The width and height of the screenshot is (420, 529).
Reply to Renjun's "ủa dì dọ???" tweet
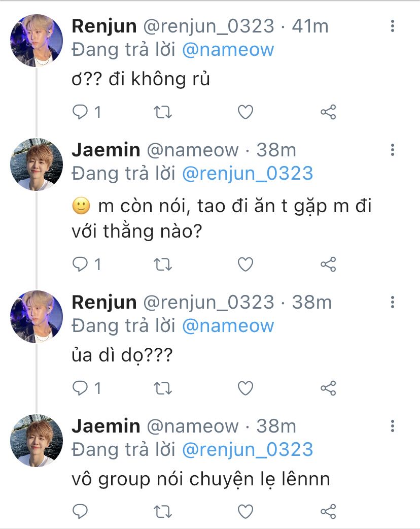pyautogui.click(x=80, y=388)
